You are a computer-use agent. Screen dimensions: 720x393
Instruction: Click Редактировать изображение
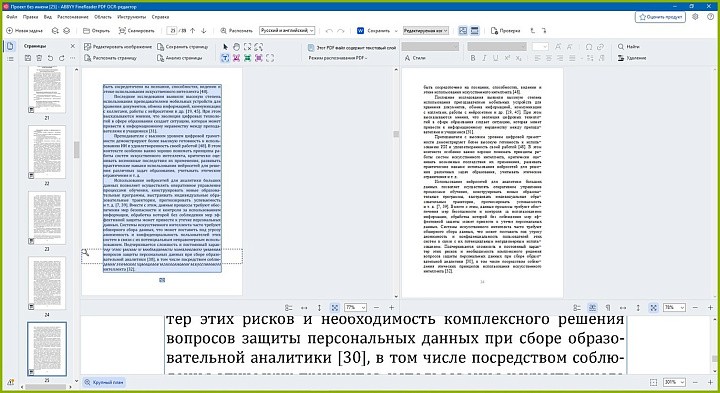click(118, 47)
